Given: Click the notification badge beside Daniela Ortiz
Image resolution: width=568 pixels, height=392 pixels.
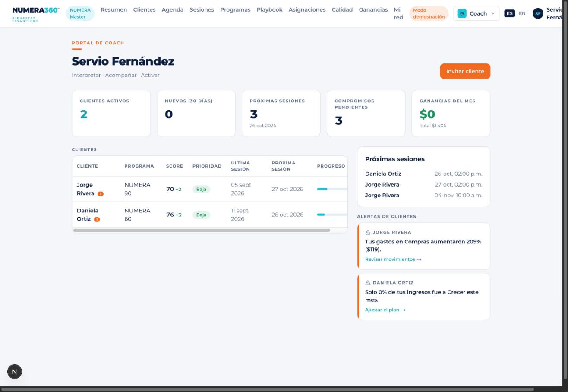Looking at the screenshot, I should click(x=97, y=219).
